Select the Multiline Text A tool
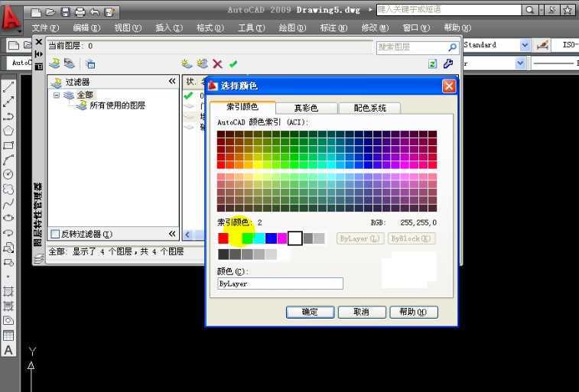Image resolution: width=579 pixels, height=392 pixels. [8, 350]
